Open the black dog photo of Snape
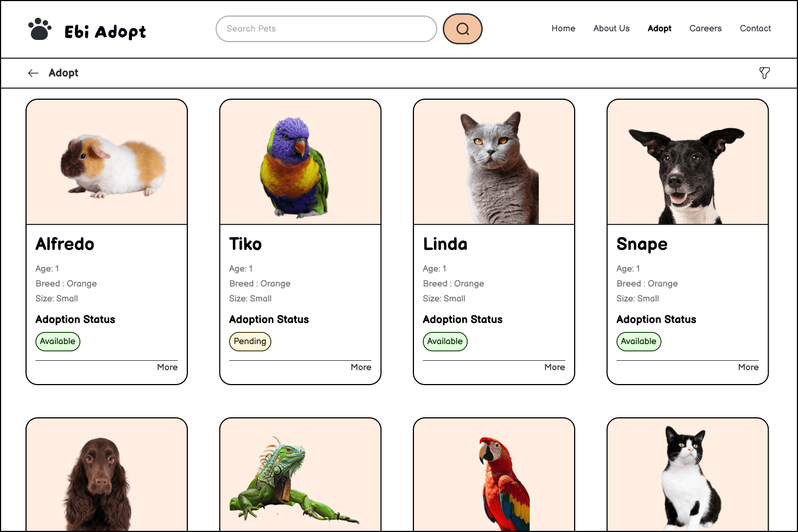 tap(688, 162)
